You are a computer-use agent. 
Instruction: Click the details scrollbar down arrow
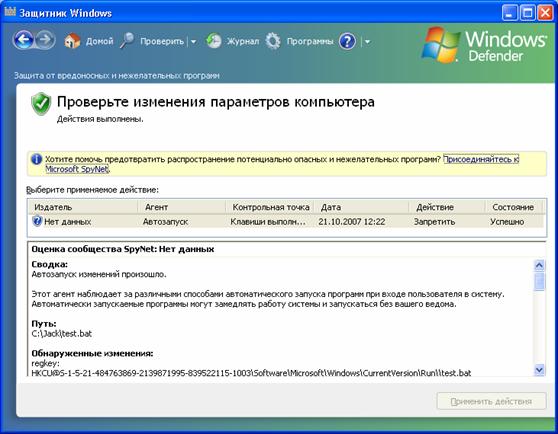pos(539,370)
